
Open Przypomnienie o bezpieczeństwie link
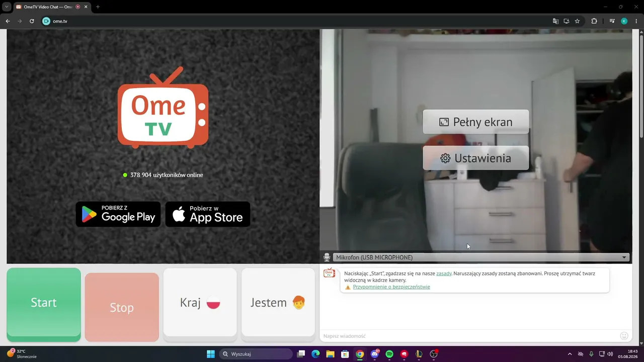click(x=391, y=287)
